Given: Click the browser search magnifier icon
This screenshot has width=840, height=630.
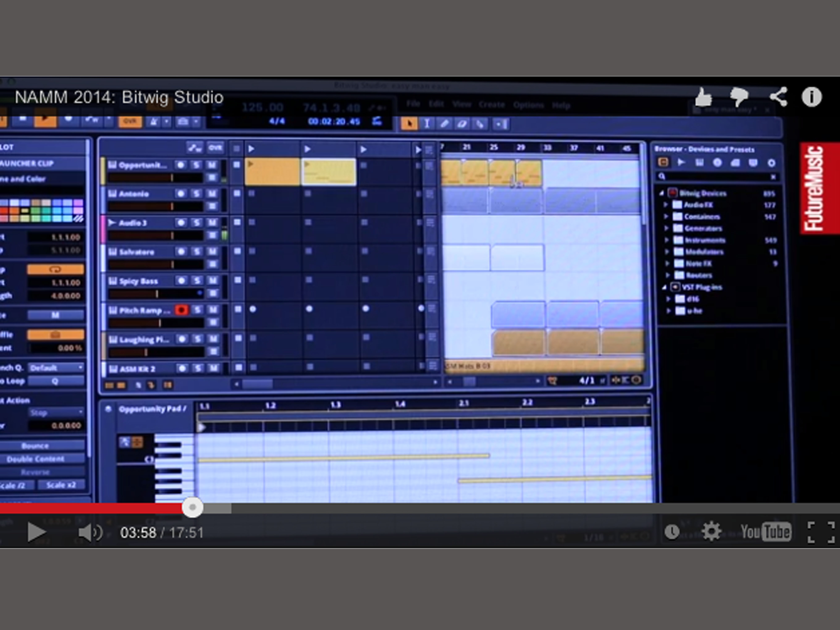Looking at the screenshot, I should tap(662, 176).
